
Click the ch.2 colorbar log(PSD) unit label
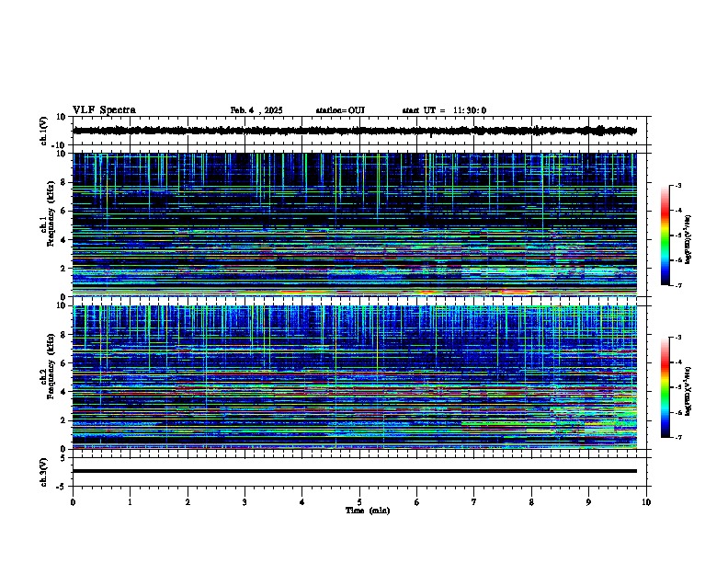click(x=688, y=391)
